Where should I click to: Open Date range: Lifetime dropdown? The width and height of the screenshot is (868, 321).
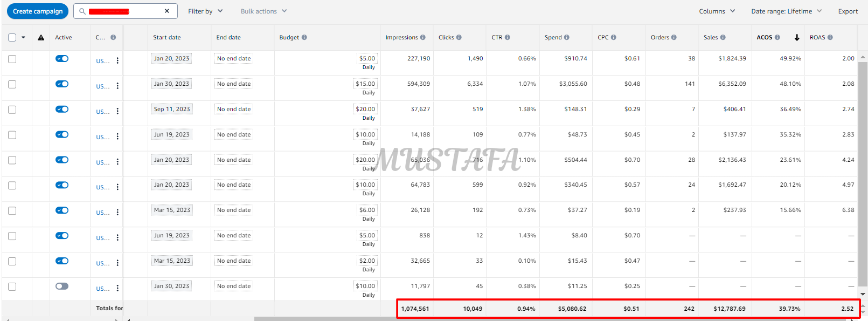click(x=786, y=11)
